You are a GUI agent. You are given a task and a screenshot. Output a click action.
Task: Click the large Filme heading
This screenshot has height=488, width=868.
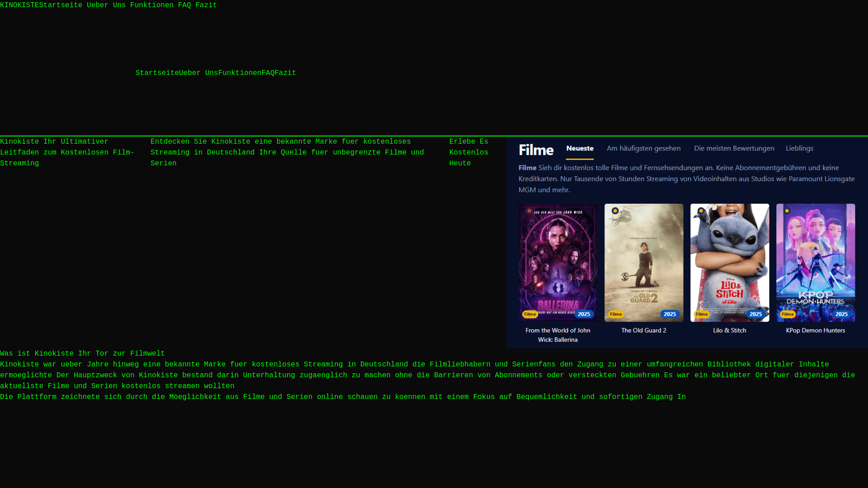536,150
